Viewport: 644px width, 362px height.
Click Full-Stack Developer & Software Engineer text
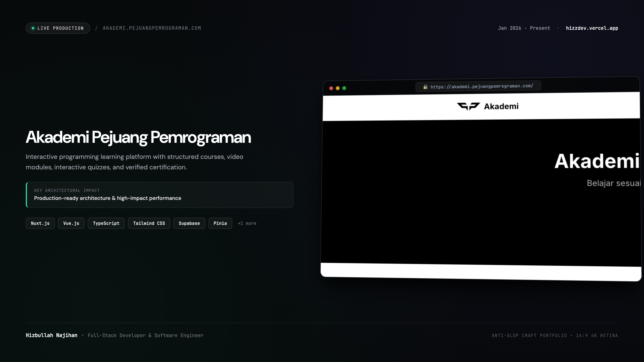click(x=146, y=335)
